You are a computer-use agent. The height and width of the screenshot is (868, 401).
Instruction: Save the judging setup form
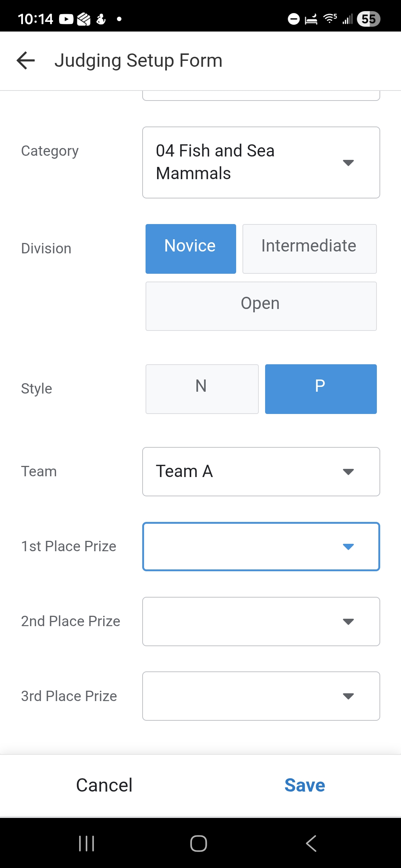coord(304,785)
